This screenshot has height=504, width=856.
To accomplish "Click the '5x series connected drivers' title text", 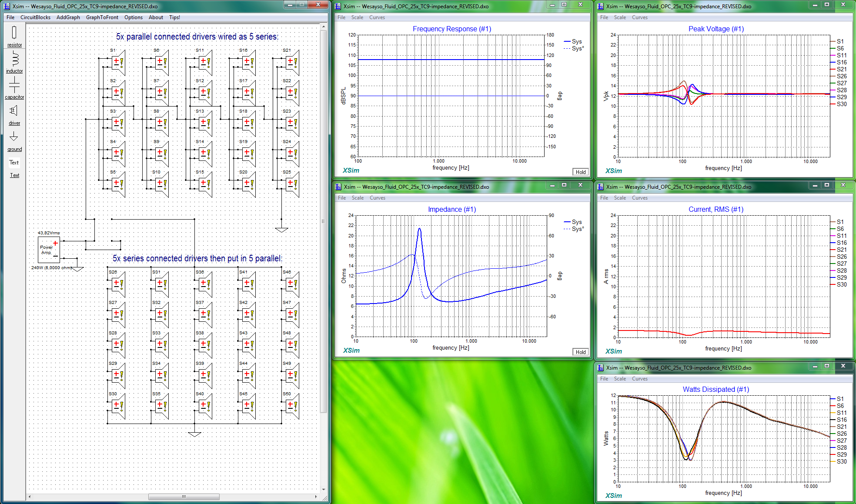I will click(197, 258).
